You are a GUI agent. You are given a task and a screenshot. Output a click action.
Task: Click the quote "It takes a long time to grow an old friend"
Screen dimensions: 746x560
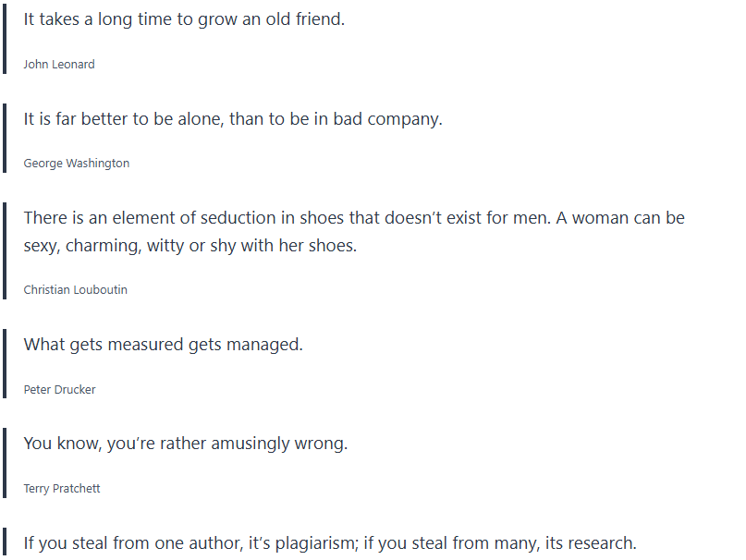(x=184, y=19)
